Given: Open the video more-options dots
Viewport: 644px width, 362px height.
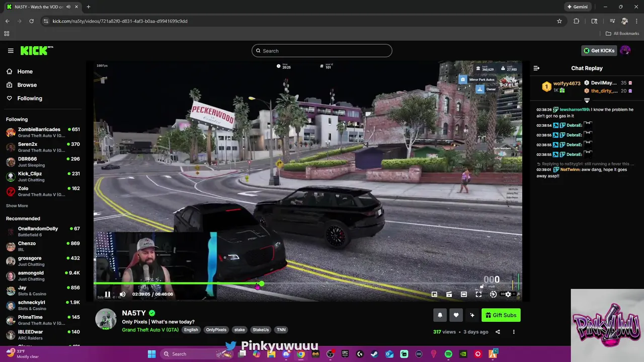Looking at the screenshot, I should coord(514,332).
